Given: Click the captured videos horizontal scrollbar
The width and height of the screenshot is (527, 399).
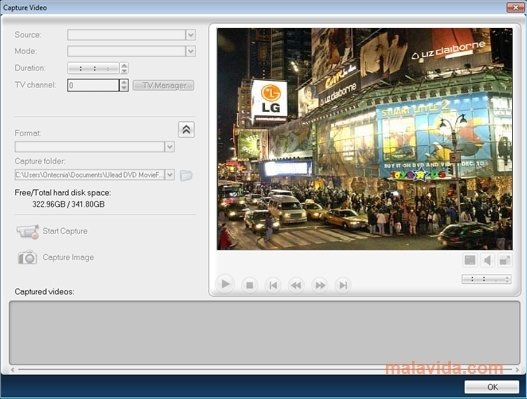Looking at the screenshot, I should (265, 370).
